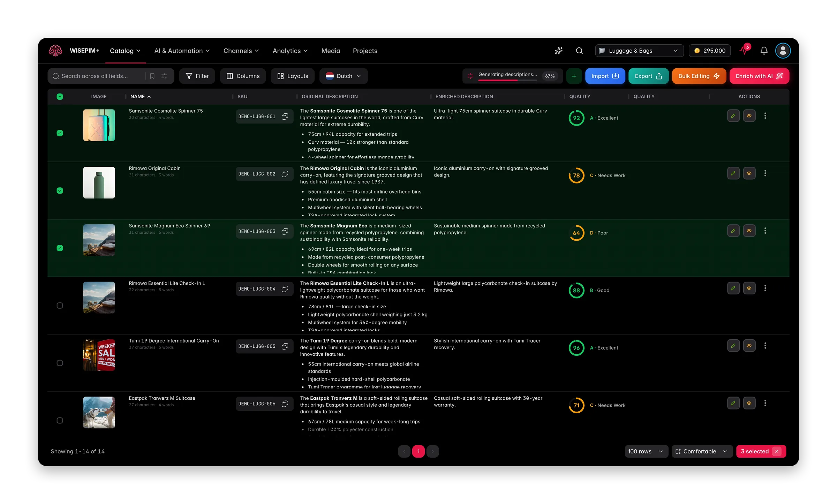This screenshot has width=837, height=504.
Task: Expand the Analytics menu
Action: point(290,51)
